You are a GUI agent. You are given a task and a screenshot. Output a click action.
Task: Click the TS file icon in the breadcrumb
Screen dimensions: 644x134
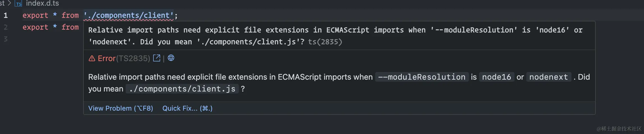[x=18, y=4]
